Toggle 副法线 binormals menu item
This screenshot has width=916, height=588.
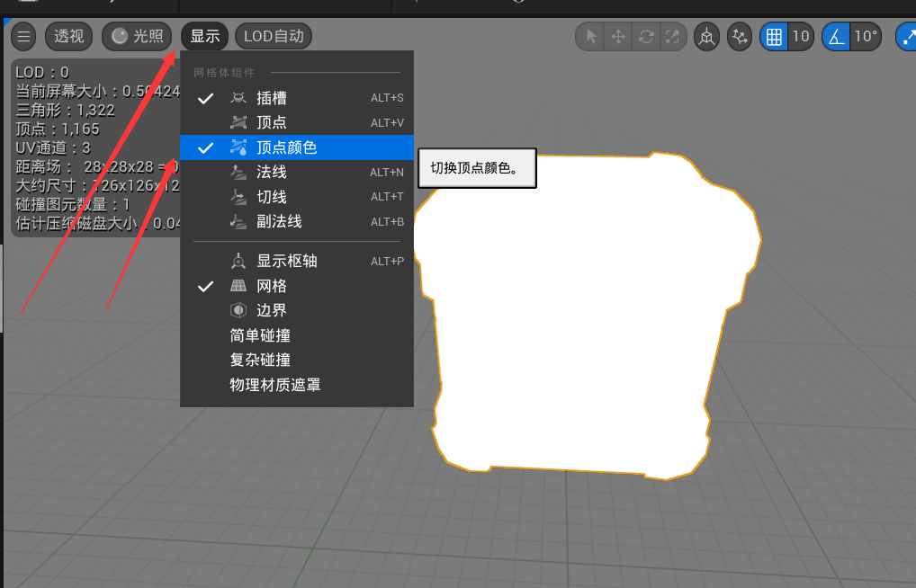[x=297, y=222]
